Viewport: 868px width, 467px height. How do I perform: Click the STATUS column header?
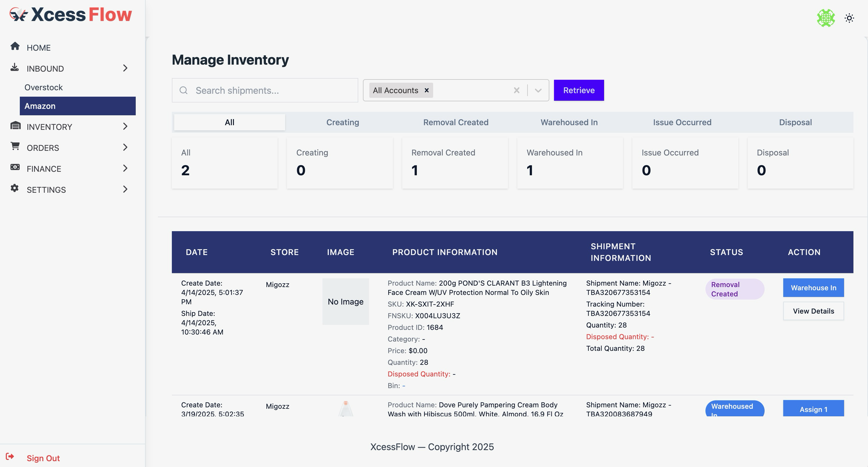(x=726, y=252)
